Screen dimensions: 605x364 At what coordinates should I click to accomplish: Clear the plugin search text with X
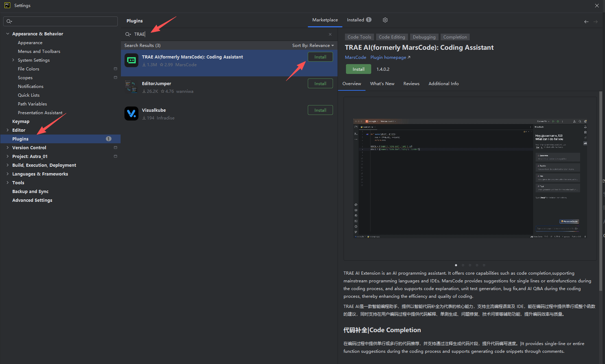pos(330,34)
